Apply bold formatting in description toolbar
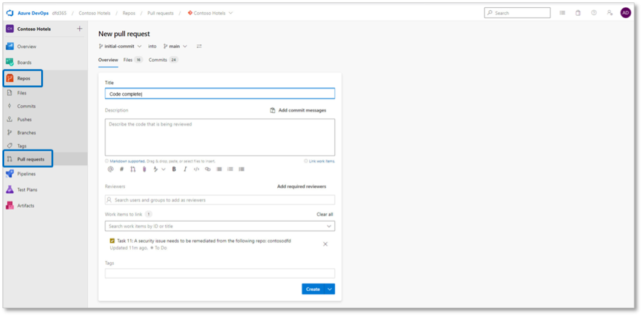 [x=174, y=170]
